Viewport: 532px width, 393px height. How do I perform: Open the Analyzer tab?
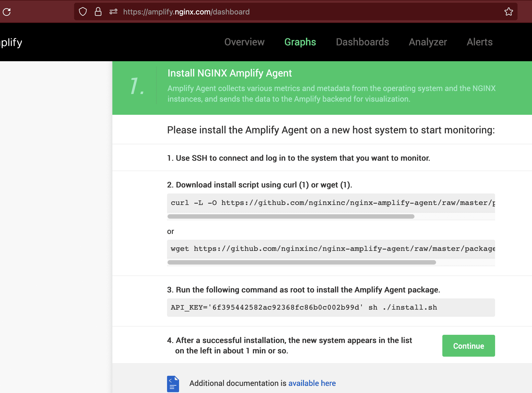click(x=428, y=42)
